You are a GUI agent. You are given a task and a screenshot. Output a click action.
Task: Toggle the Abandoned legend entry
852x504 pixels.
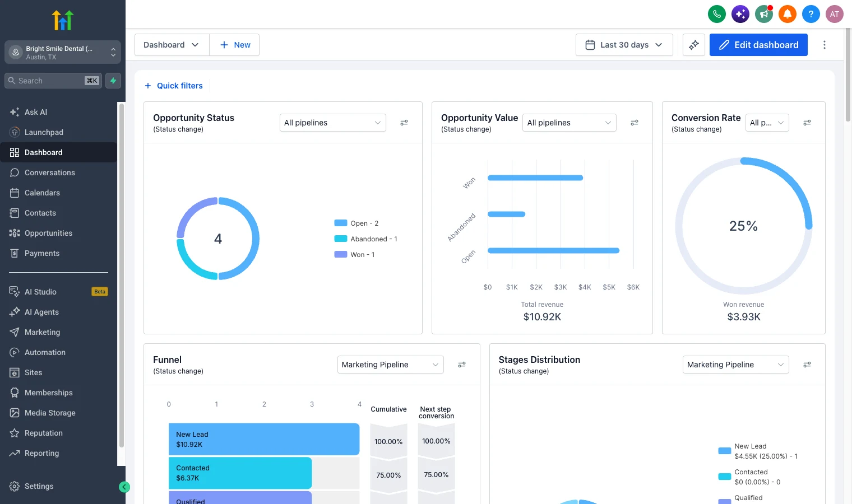(x=366, y=239)
